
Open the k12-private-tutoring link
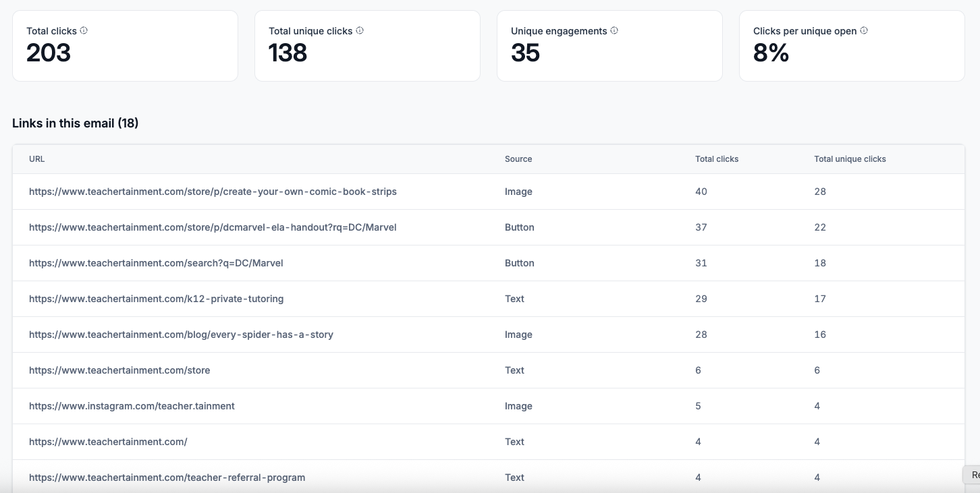point(156,299)
